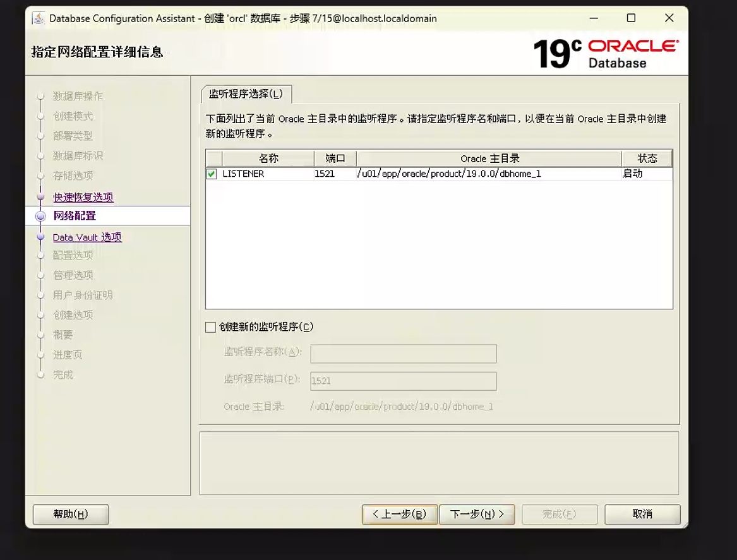737x560 pixels.
Task: Click the 存储选项 step in sidebar
Action: (x=73, y=176)
